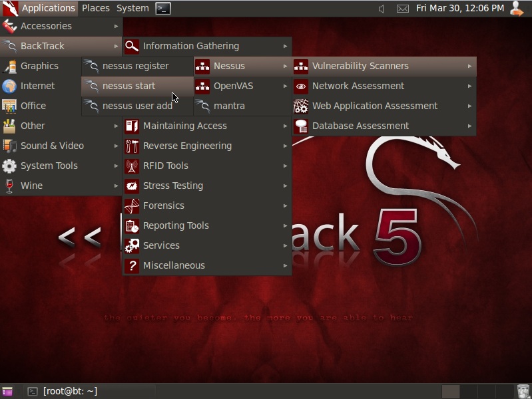The height and width of the screenshot is (399, 532).
Task: Click the Information Gathering magnifier icon
Action: [132, 46]
